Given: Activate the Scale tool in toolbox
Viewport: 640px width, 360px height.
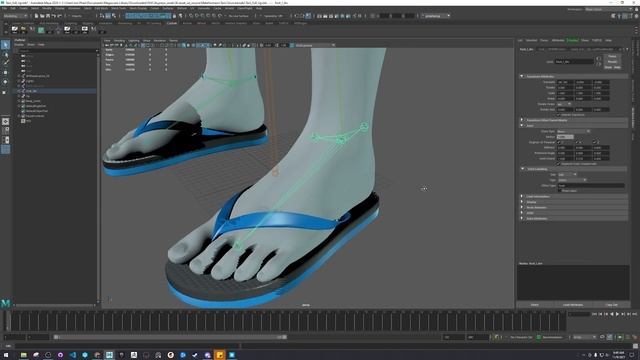Looking at the screenshot, I should (x=5, y=92).
